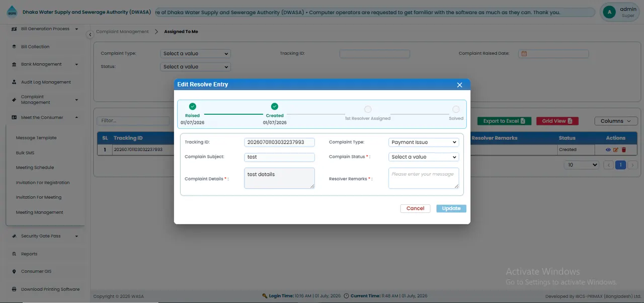Open the page size dropdown showing 10
Viewport: 644px width, 303px height.
tap(582, 165)
